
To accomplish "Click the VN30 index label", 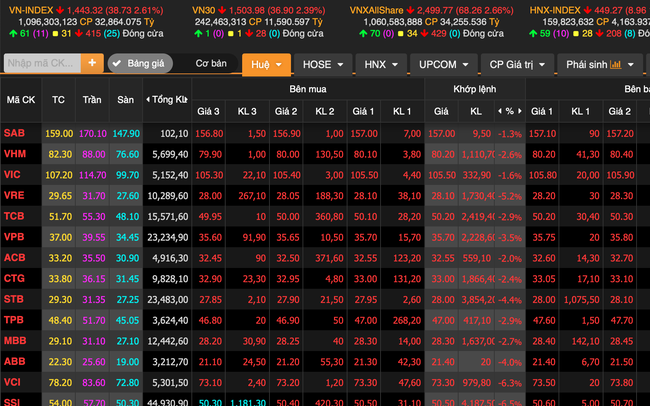I will point(204,10).
